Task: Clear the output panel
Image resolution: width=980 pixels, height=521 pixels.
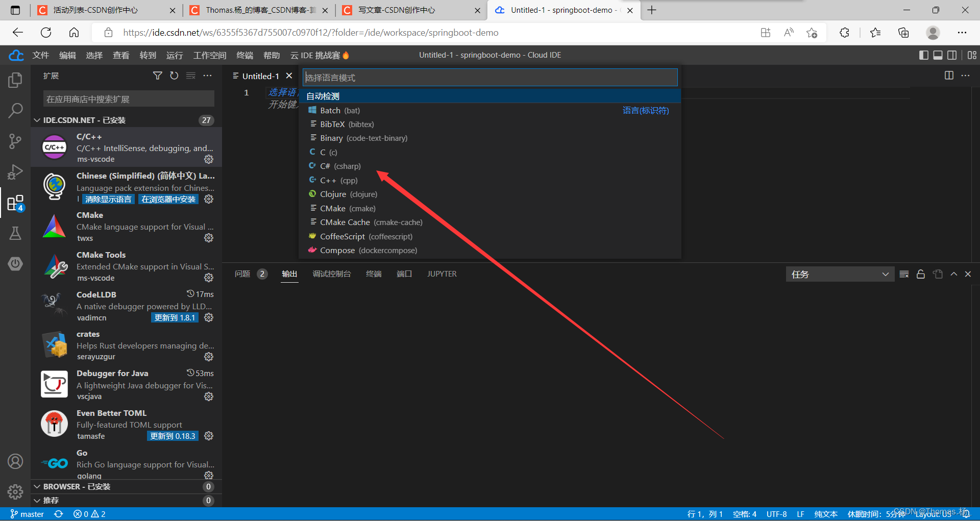Action: pyautogui.click(x=904, y=274)
